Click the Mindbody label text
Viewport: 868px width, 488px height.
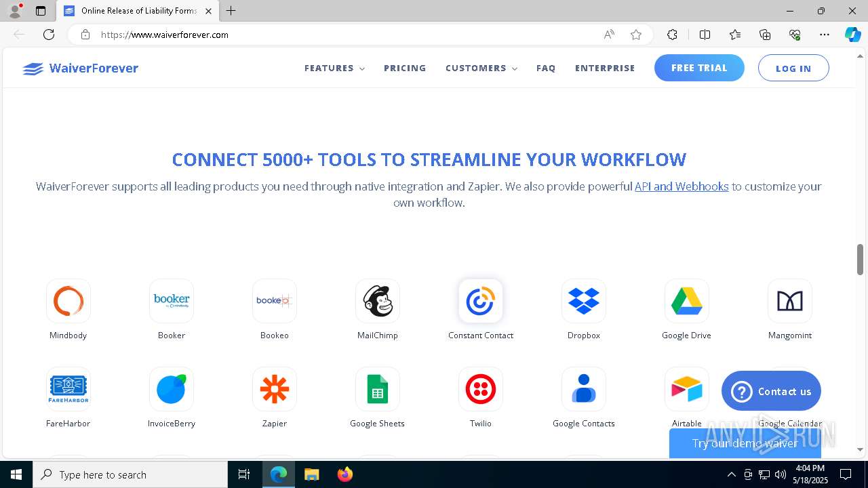[x=68, y=335]
